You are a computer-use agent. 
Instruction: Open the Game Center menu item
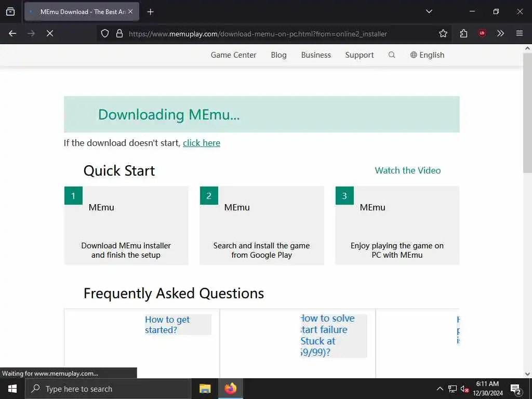[x=233, y=55]
